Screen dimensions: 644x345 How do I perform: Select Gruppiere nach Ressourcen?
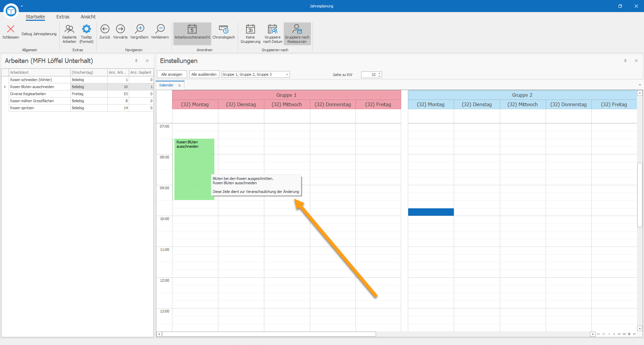[297, 33]
